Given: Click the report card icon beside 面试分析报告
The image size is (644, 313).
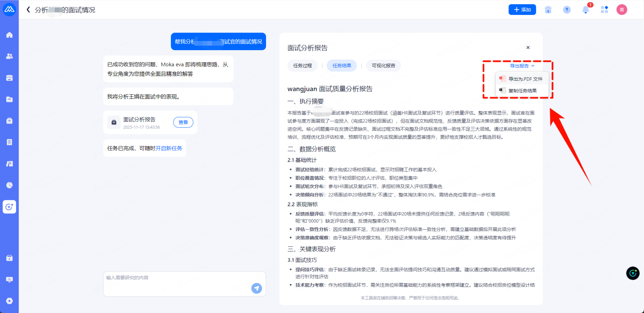Looking at the screenshot, I should [x=114, y=122].
